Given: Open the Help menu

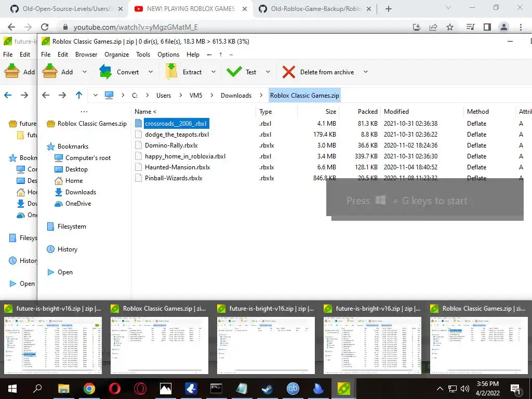Looking at the screenshot, I should (193, 54).
